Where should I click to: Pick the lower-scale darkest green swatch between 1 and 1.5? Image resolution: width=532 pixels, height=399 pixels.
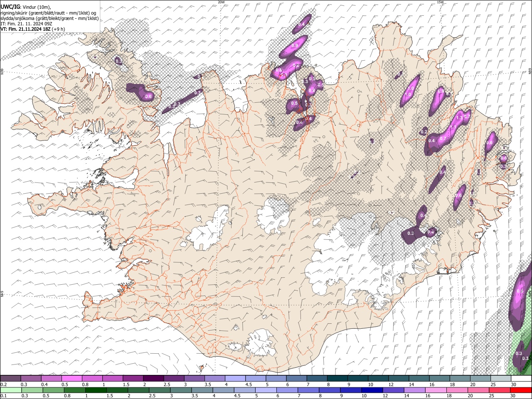pyautogui.click(x=96, y=390)
